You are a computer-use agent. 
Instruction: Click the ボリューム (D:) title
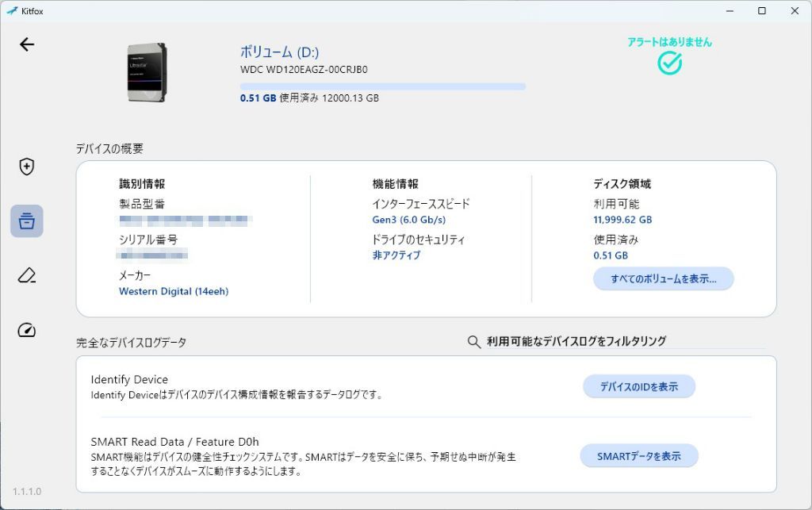(x=280, y=52)
